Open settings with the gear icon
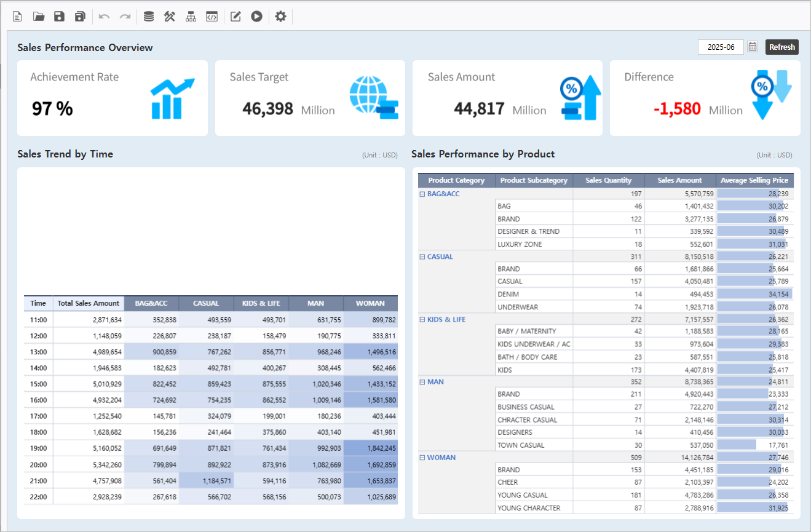Screen dimensions: 811x532 pyautogui.click(x=280, y=17)
